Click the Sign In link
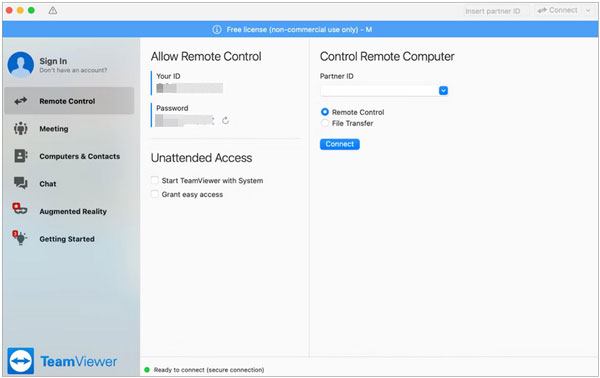This screenshot has height=378, width=600. (x=53, y=61)
